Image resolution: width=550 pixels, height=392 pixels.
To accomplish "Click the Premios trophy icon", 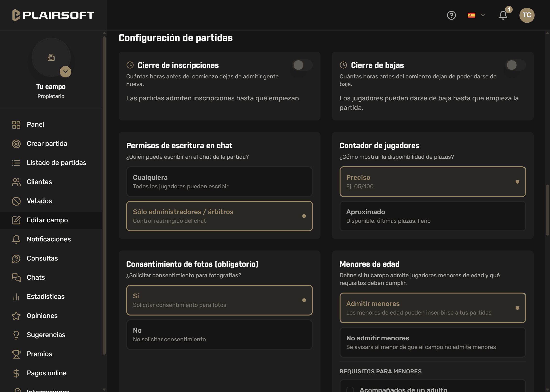I will 16,354.
